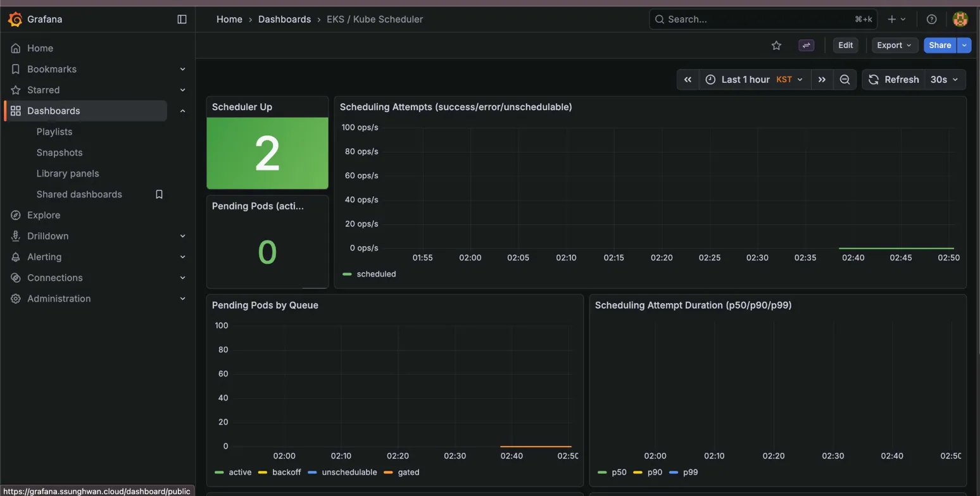Open Playlists in the sidebar
980x496 pixels.
click(54, 132)
